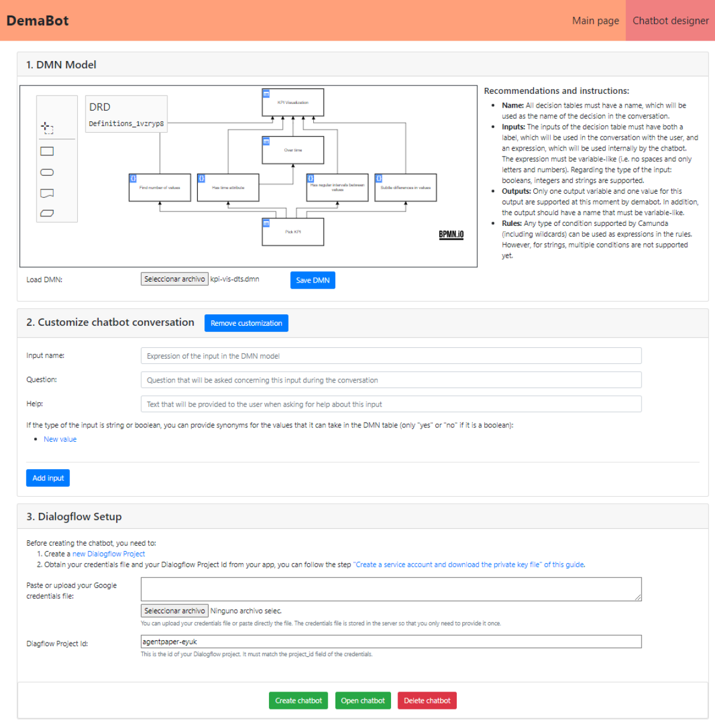The image size is (715, 728).
Task: Create the chatbot
Action: pos(298,700)
